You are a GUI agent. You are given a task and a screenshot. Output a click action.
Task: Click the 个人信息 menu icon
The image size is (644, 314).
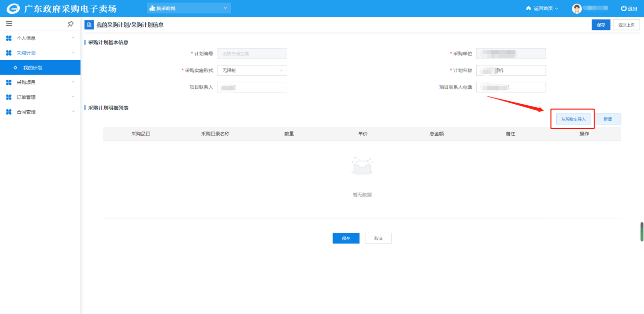9,38
